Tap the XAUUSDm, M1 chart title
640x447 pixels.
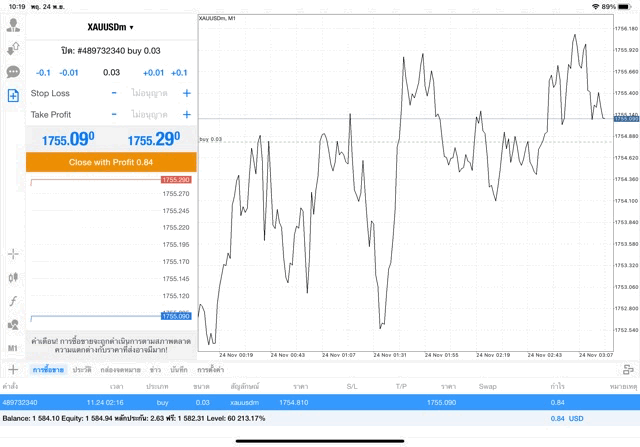click(x=217, y=18)
